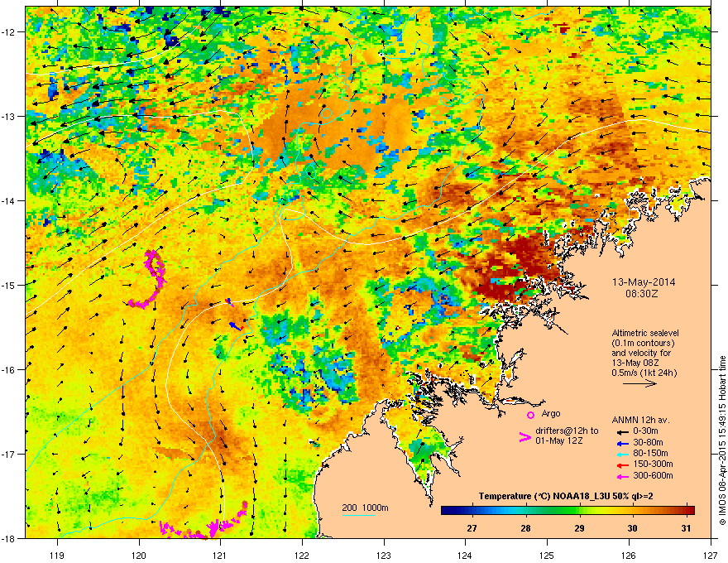Click the 0.5m/s velocity scale arrow

tap(639, 383)
